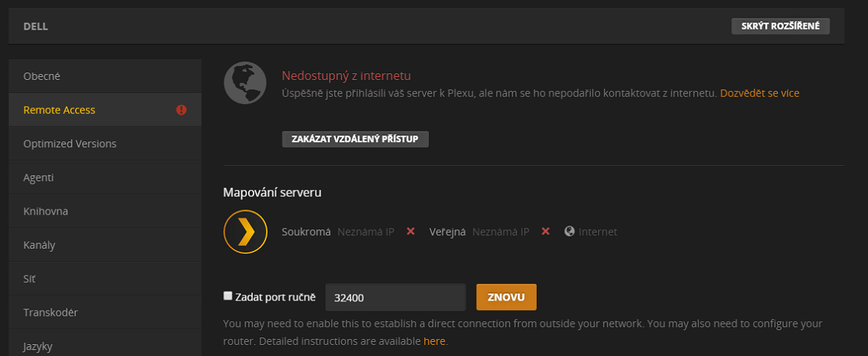The image size is (868, 356).
Task: Go to Optimized Versions settings
Action: (x=69, y=144)
